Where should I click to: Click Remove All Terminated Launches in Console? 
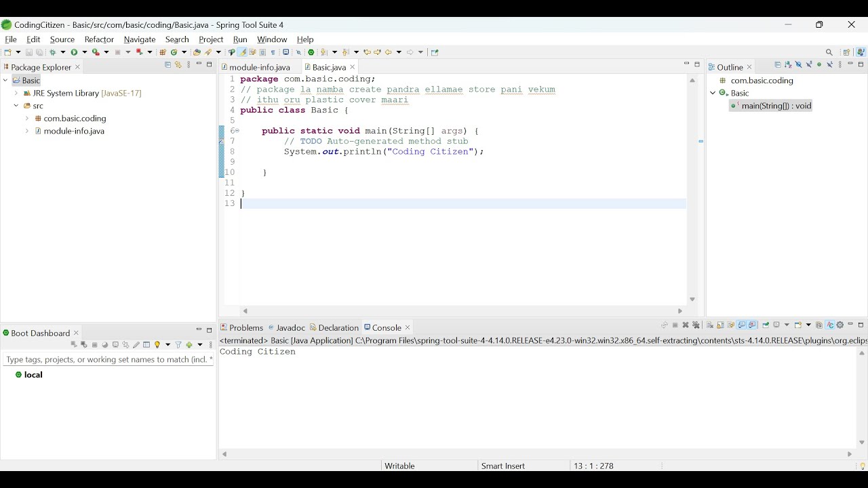click(696, 325)
